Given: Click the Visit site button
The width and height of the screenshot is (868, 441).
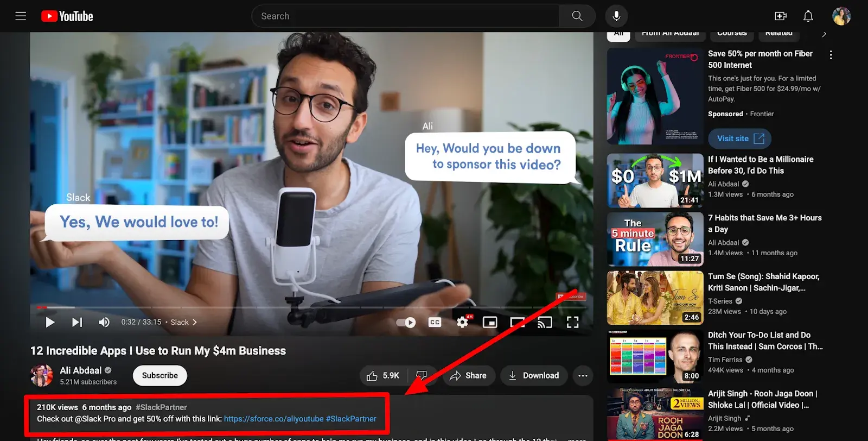Looking at the screenshot, I should 739,138.
